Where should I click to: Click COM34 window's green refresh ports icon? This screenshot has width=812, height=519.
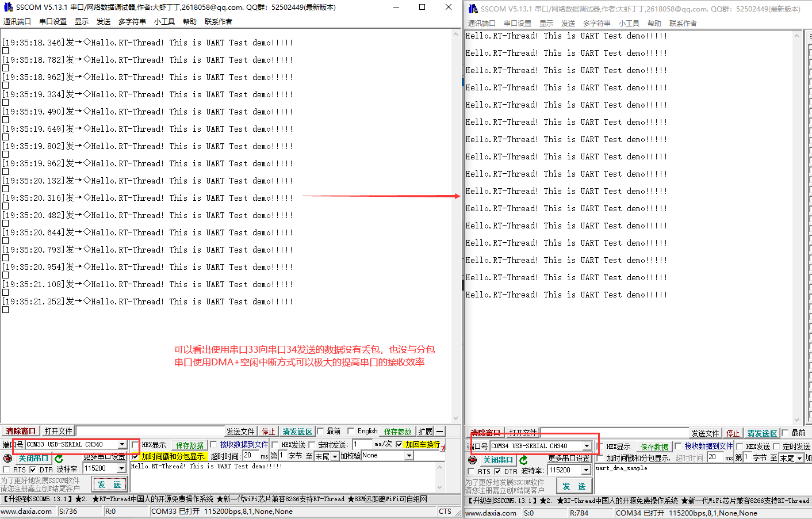click(x=523, y=460)
